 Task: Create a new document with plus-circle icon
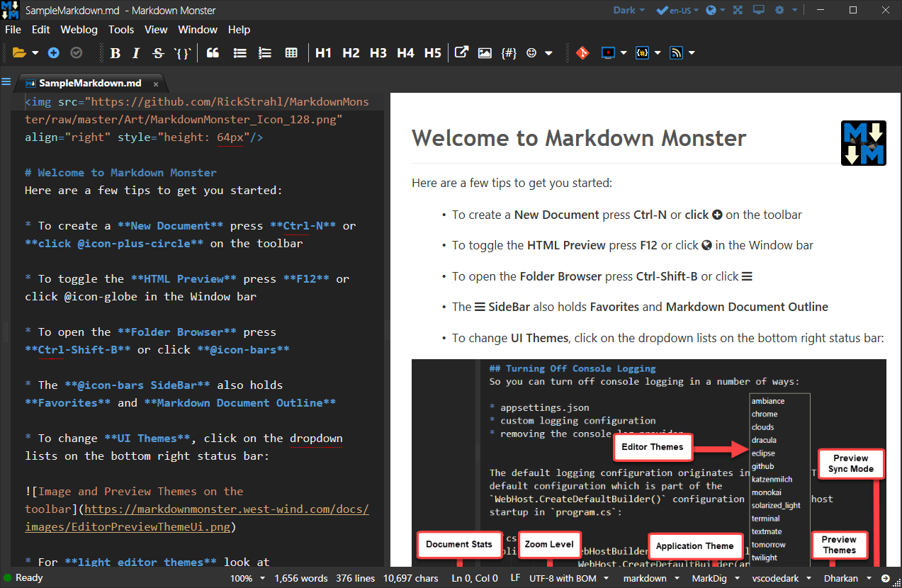tap(54, 52)
